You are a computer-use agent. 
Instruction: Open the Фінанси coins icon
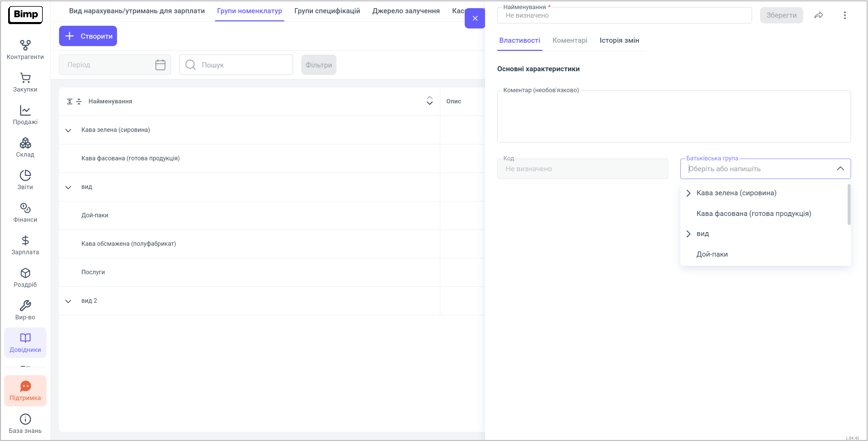[25, 212]
